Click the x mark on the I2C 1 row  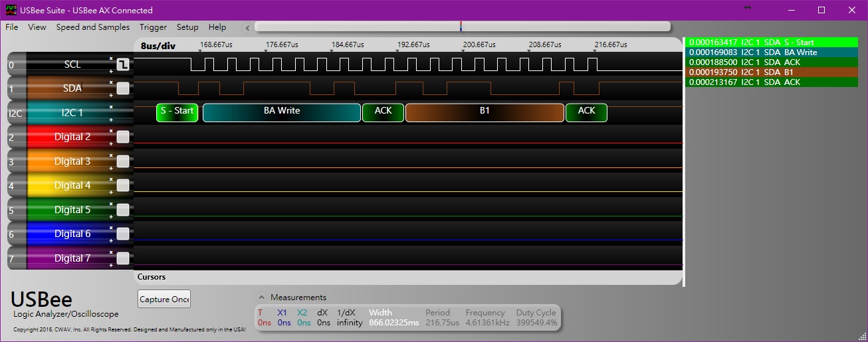[x=111, y=107]
